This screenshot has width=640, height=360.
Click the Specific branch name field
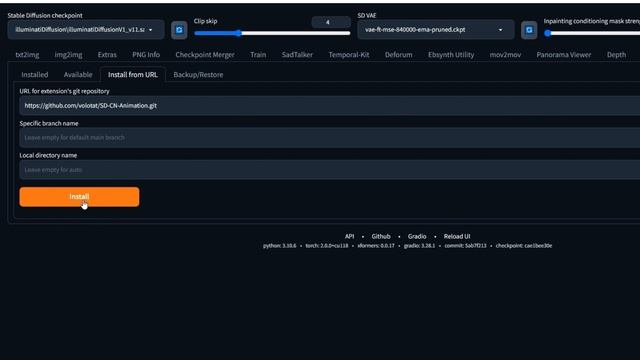(330, 138)
